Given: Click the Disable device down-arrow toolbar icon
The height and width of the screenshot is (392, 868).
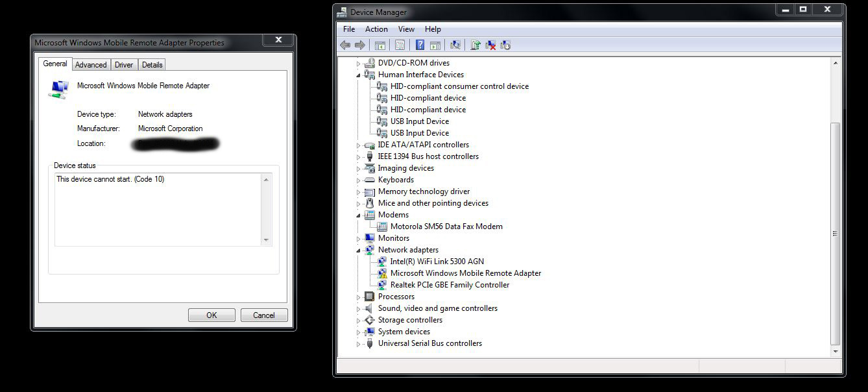Looking at the screenshot, I should (x=506, y=45).
